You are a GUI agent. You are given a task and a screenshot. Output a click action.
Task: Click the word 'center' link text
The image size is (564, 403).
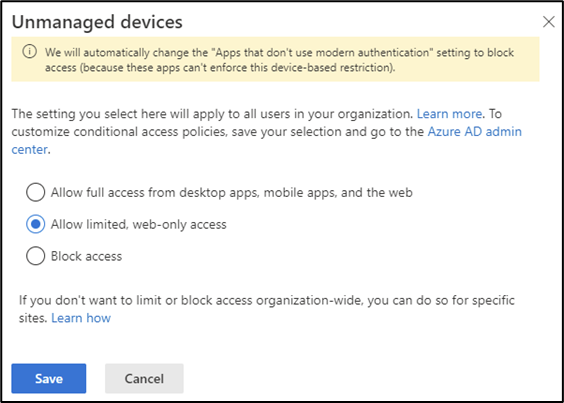29,149
